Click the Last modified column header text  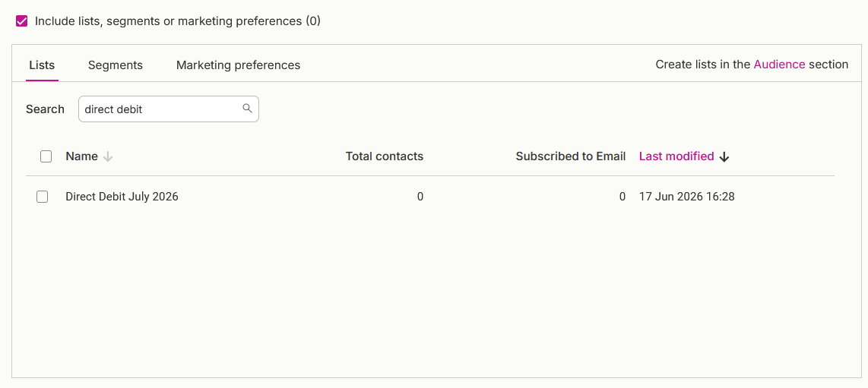point(676,156)
